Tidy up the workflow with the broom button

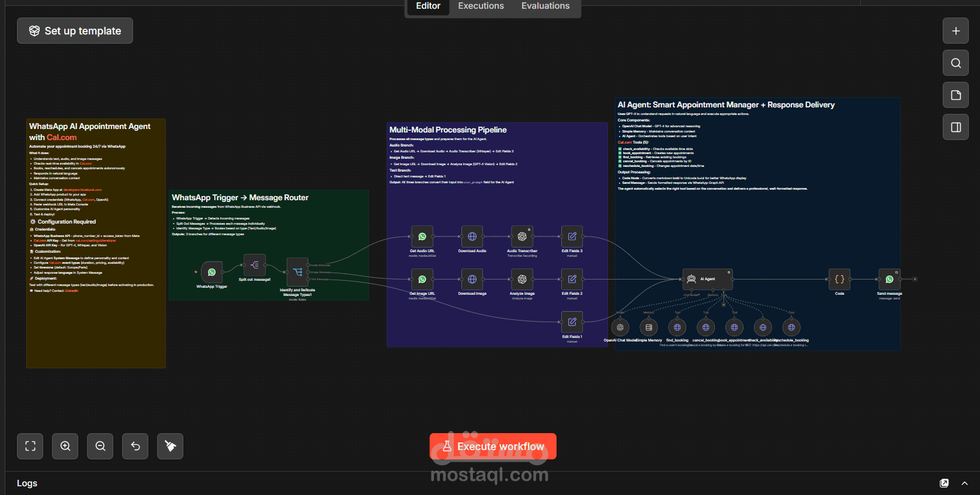pyautogui.click(x=171, y=447)
